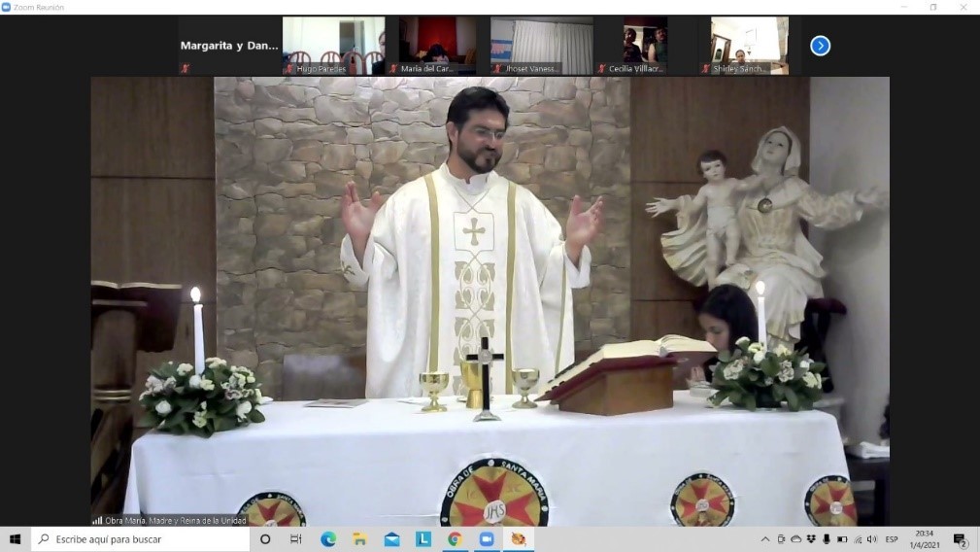980x552 pixels.
Task: Open Task View in taskbar
Action: [x=296, y=539]
